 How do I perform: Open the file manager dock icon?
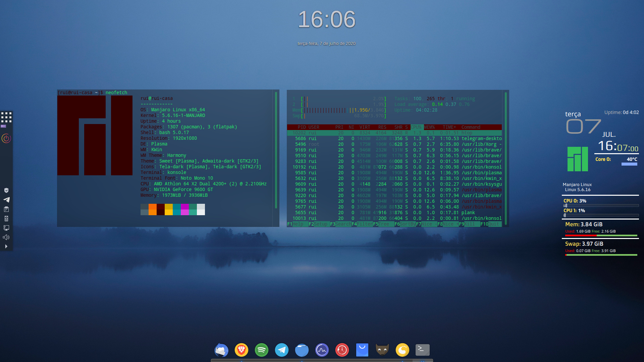302,350
